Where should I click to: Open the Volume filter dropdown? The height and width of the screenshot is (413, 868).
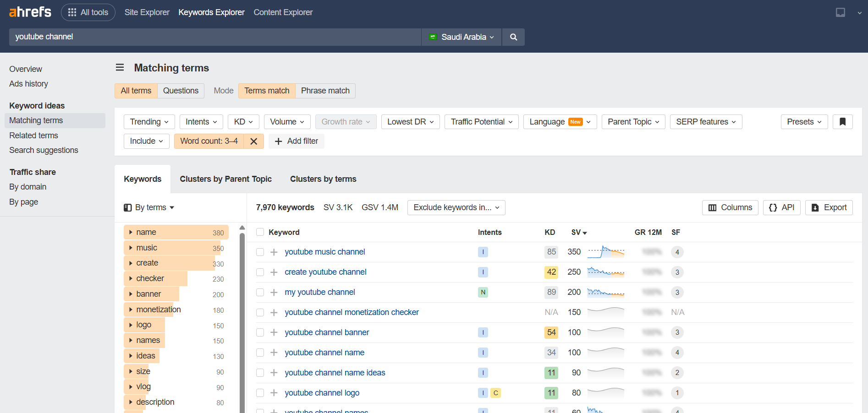click(287, 122)
